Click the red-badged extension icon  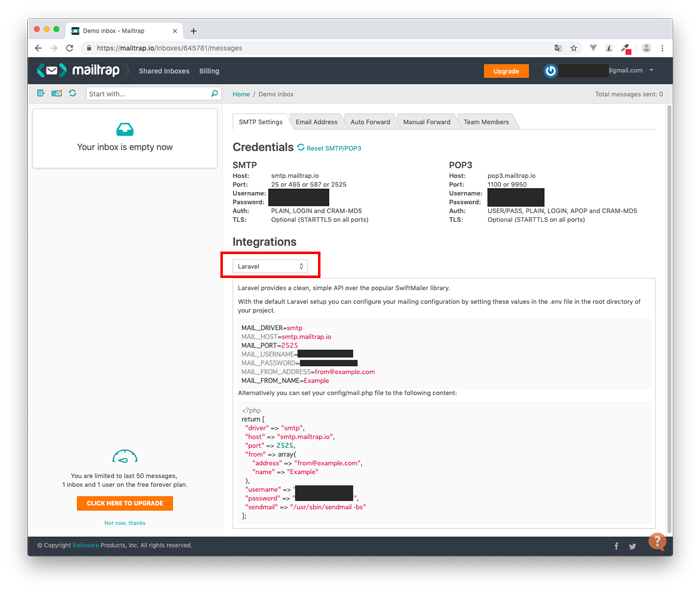[x=626, y=49]
